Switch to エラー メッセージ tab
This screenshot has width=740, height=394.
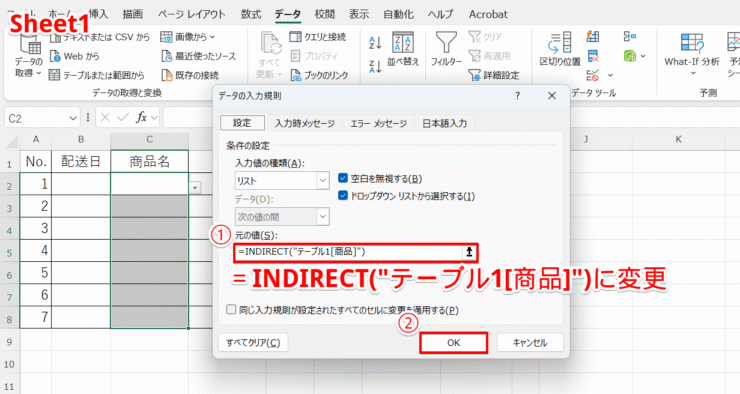click(x=378, y=124)
